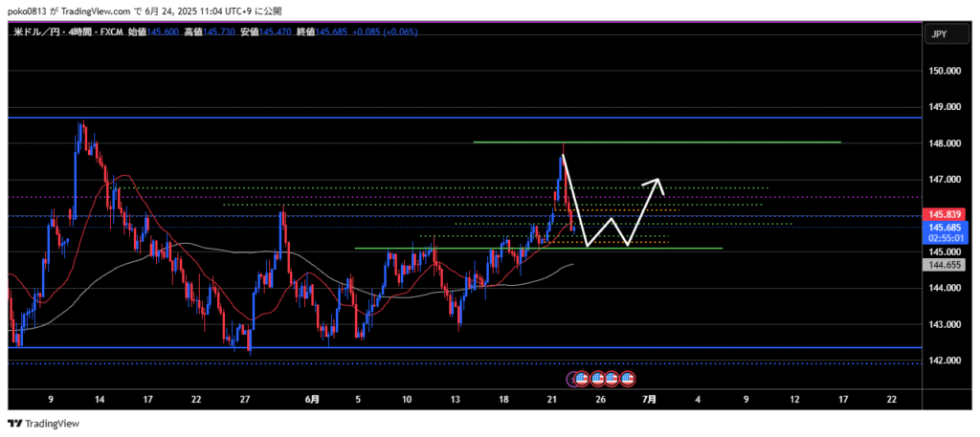The width and height of the screenshot is (980, 437).
Task: Click the 150.000 price axis label
Action: click(x=944, y=71)
